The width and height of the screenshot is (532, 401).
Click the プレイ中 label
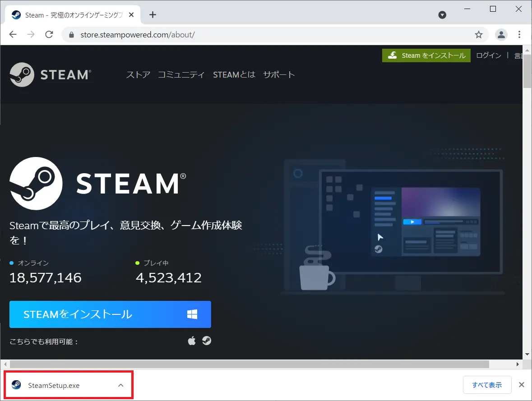(x=156, y=263)
